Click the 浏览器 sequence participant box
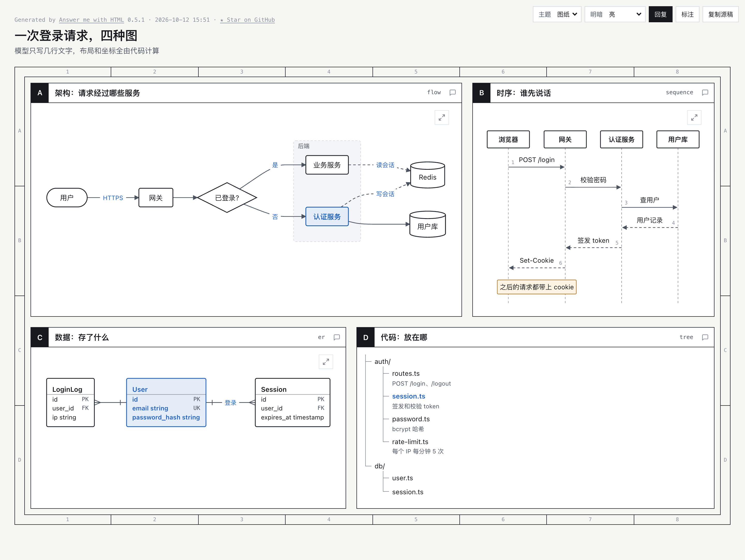Screen dimensions: 745x560 pyautogui.click(x=508, y=139)
